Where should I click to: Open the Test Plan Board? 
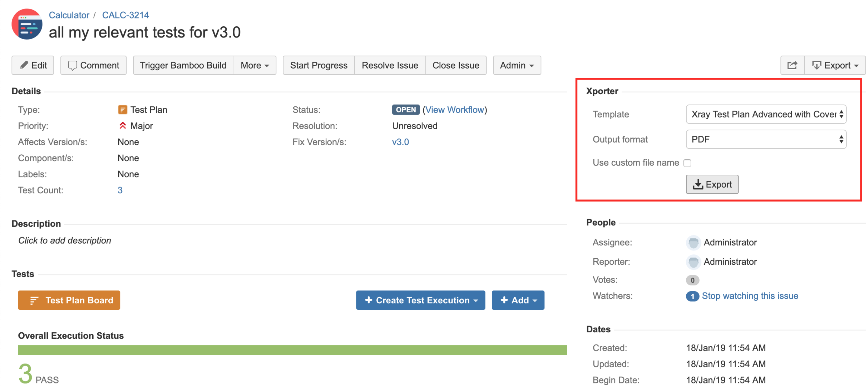click(x=69, y=300)
